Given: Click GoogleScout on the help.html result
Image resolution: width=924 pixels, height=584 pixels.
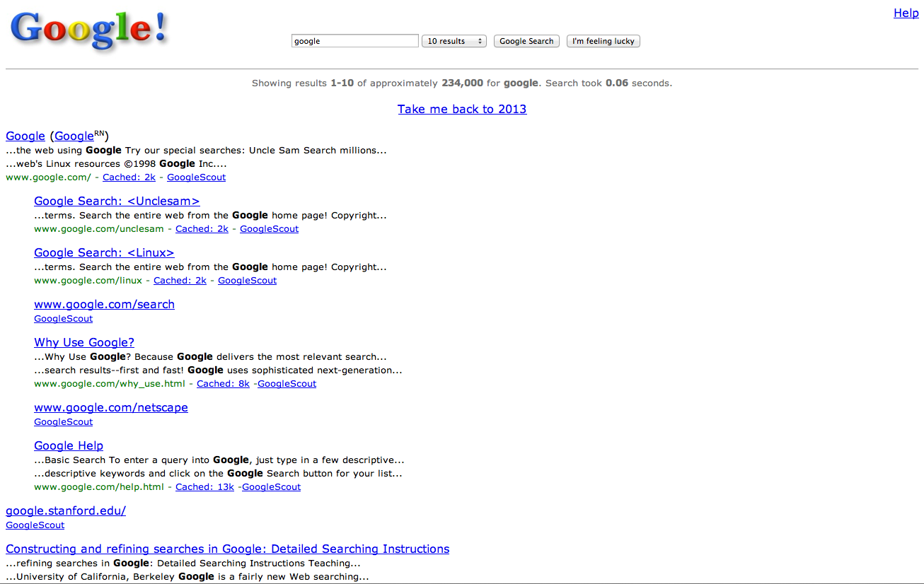Looking at the screenshot, I should coord(272,487).
